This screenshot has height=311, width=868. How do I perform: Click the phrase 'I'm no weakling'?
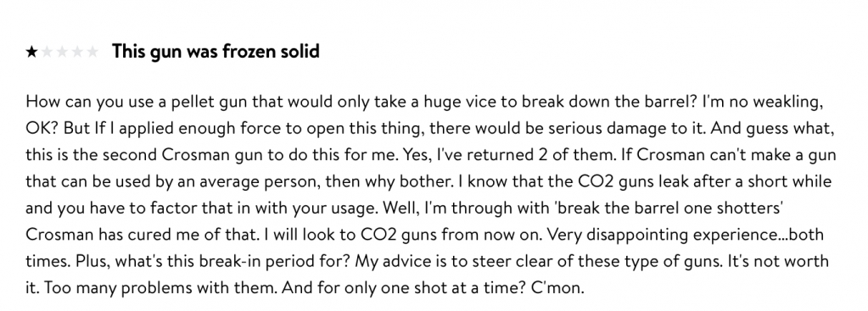pyautogui.click(x=759, y=103)
